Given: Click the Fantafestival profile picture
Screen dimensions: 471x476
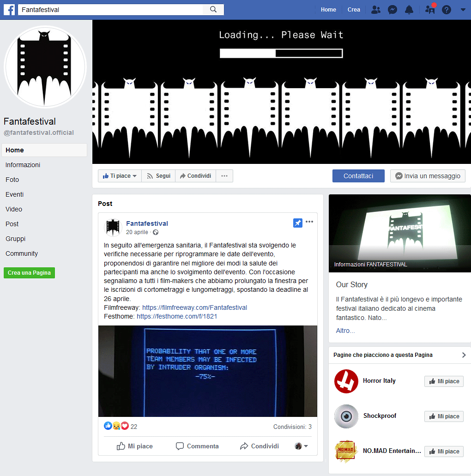Looking at the screenshot, I should [x=45, y=67].
